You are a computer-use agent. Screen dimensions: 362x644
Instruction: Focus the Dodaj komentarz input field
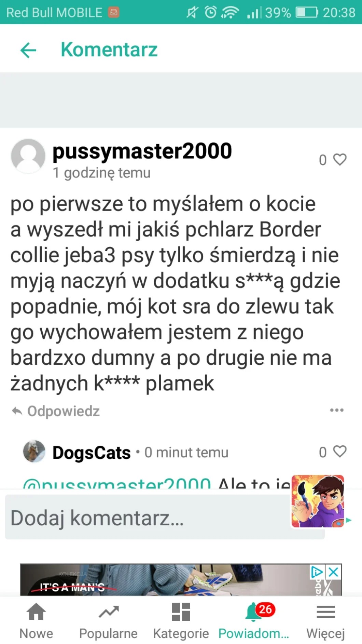tap(148, 517)
